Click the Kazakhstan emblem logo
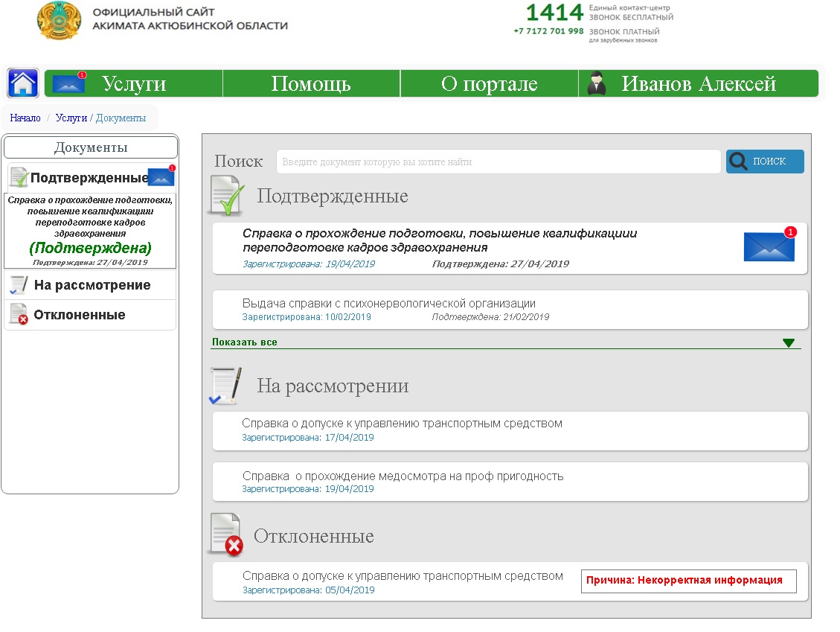 [x=59, y=20]
